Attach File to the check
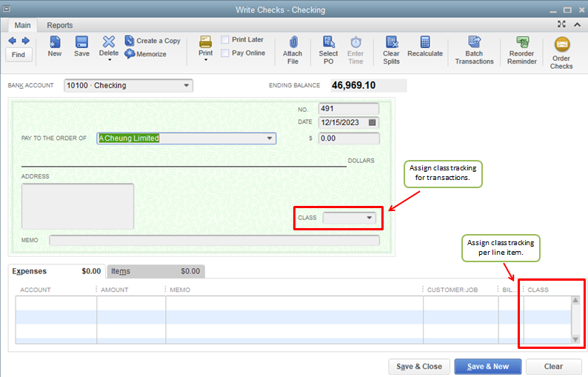 293,50
